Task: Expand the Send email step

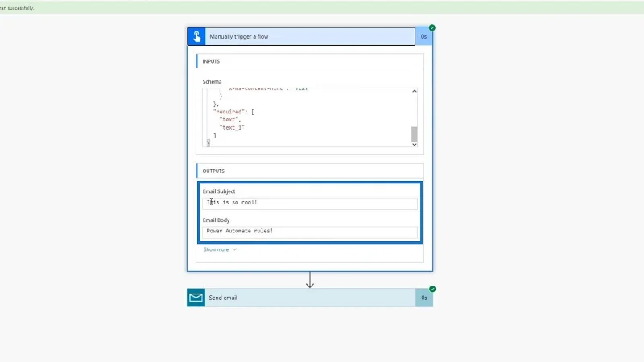Action: click(x=310, y=298)
